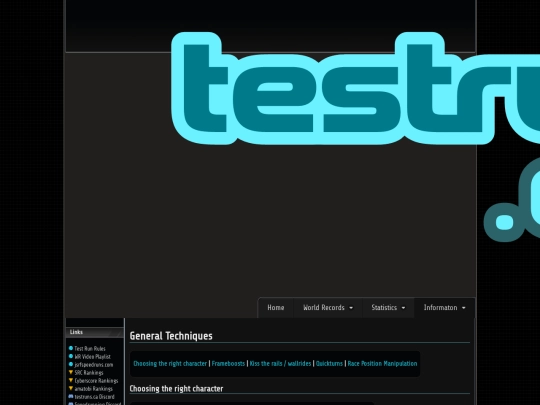
Task: Jump to Race Position Manipulation section
Action: (x=382, y=364)
